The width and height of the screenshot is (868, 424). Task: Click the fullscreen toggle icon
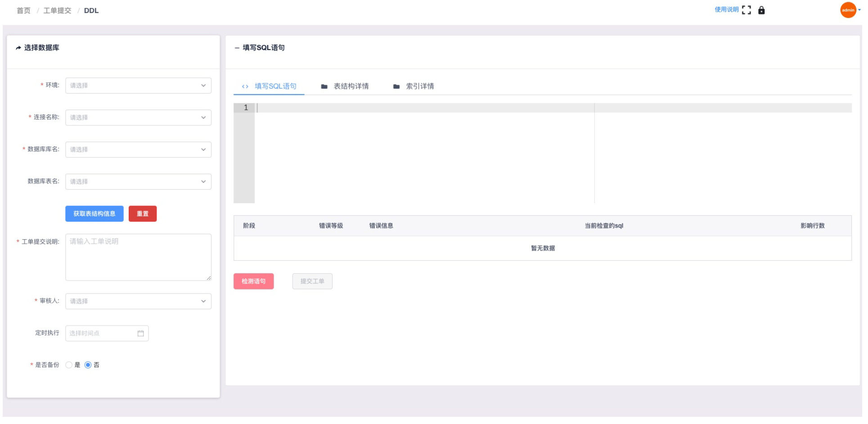click(746, 10)
